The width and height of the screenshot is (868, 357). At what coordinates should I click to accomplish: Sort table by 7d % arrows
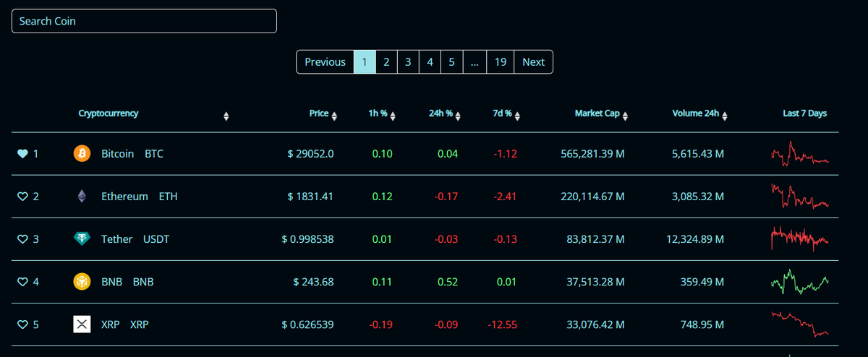[x=517, y=116]
